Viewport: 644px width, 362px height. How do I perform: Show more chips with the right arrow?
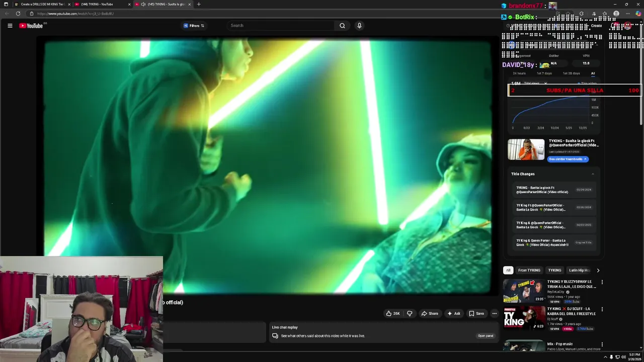coord(598,270)
